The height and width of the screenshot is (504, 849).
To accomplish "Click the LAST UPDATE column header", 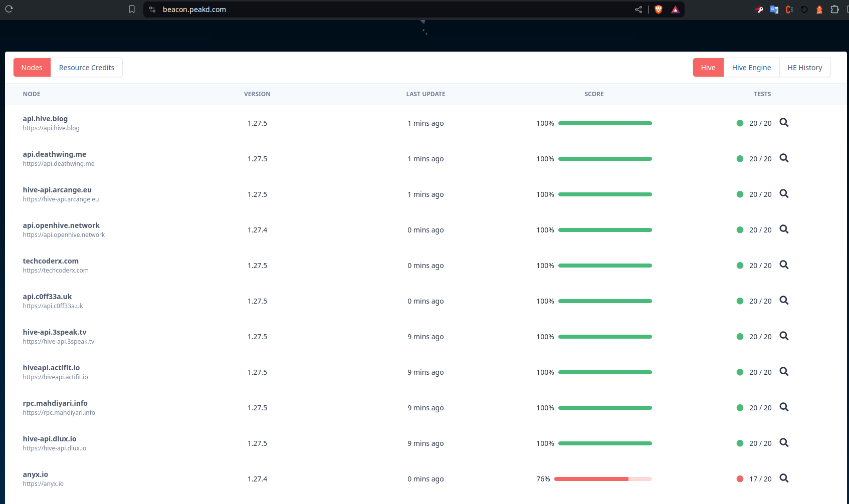I will [x=426, y=94].
